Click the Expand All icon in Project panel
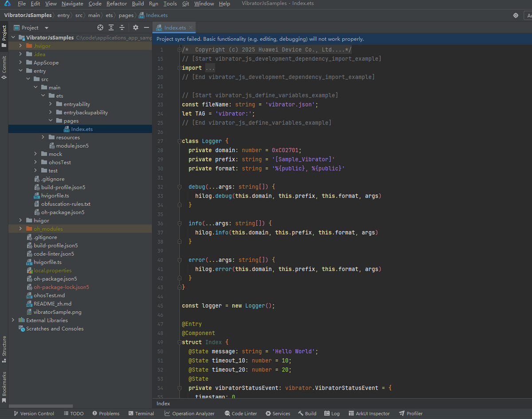 click(111, 27)
